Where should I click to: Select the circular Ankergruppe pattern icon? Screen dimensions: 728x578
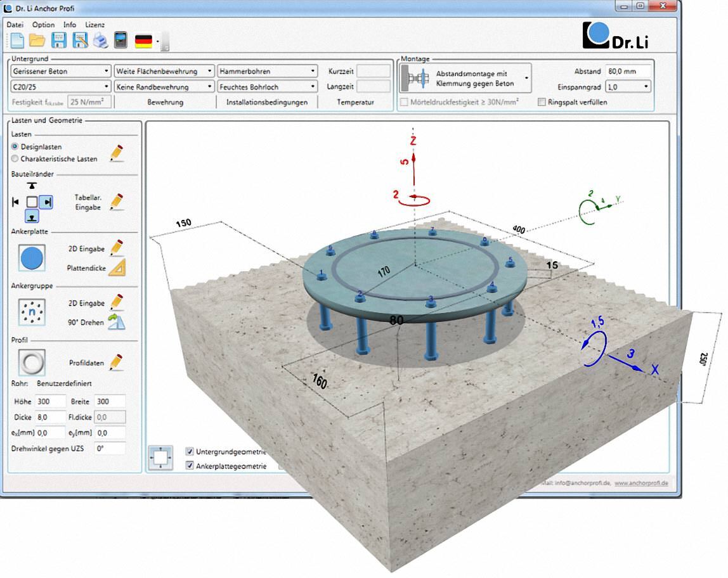(32, 312)
